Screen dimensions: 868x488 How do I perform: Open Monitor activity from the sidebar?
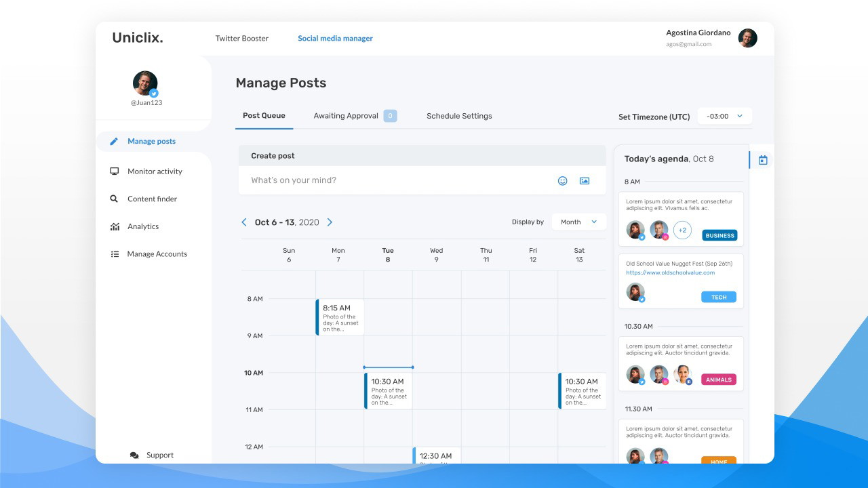tap(155, 171)
